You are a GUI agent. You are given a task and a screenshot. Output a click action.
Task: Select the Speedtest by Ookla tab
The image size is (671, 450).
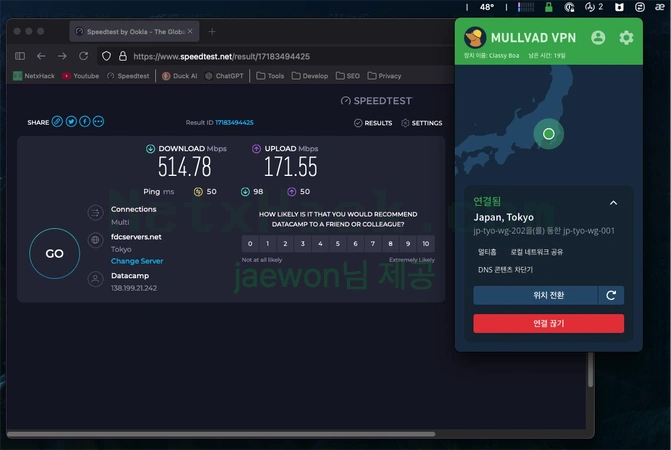(x=134, y=32)
